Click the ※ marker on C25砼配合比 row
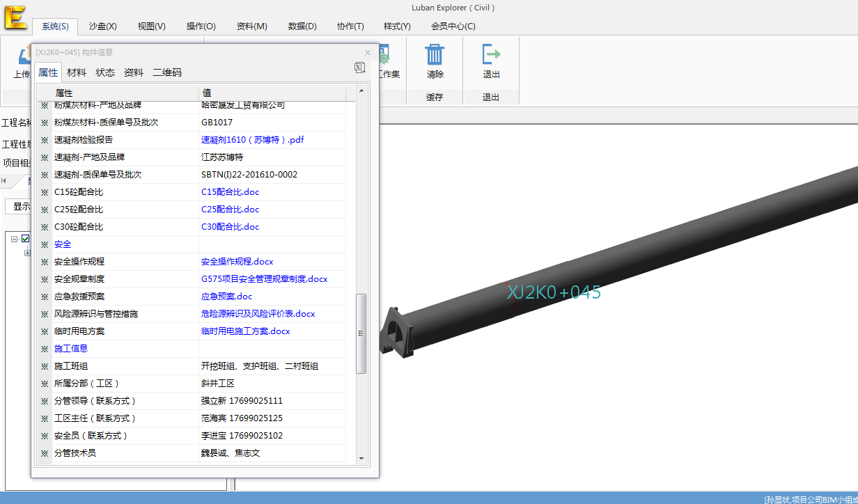Image resolution: width=858 pixels, height=504 pixels. [45, 210]
